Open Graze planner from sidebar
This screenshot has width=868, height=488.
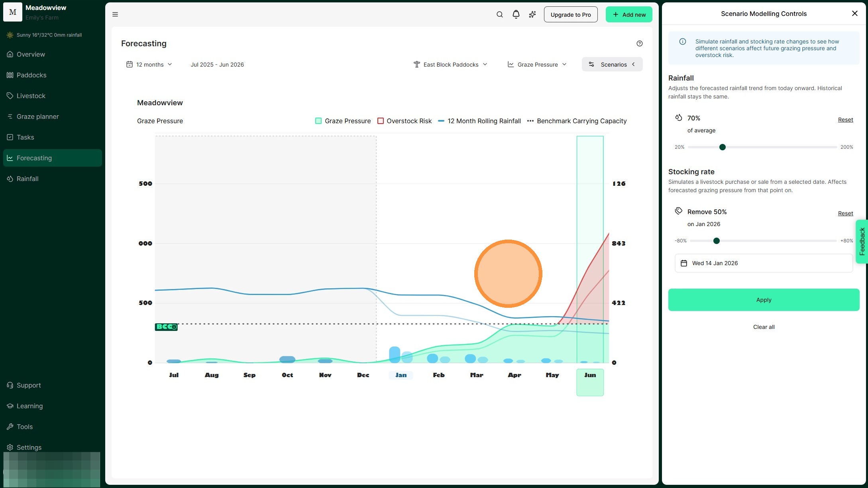37,116
